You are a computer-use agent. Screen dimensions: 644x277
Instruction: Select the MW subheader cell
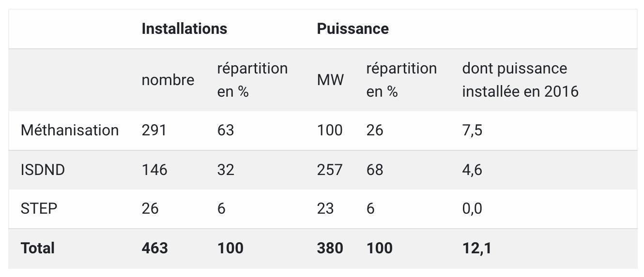(x=330, y=80)
